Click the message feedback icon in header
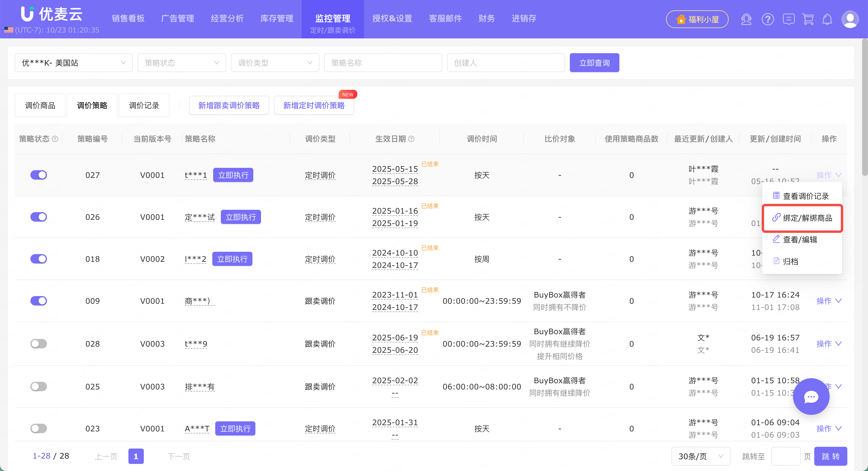868x471 pixels. (789, 19)
